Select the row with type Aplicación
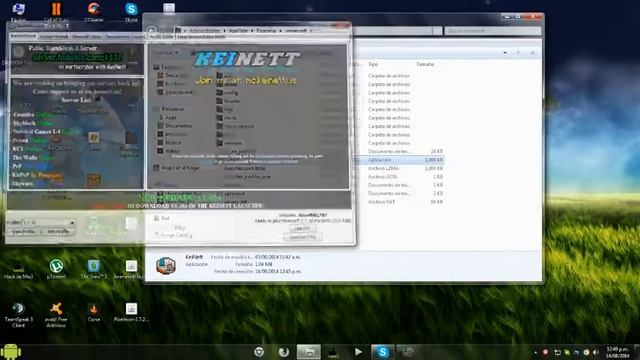Image resolution: width=640 pixels, height=360 pixels. tap(399, 160)
